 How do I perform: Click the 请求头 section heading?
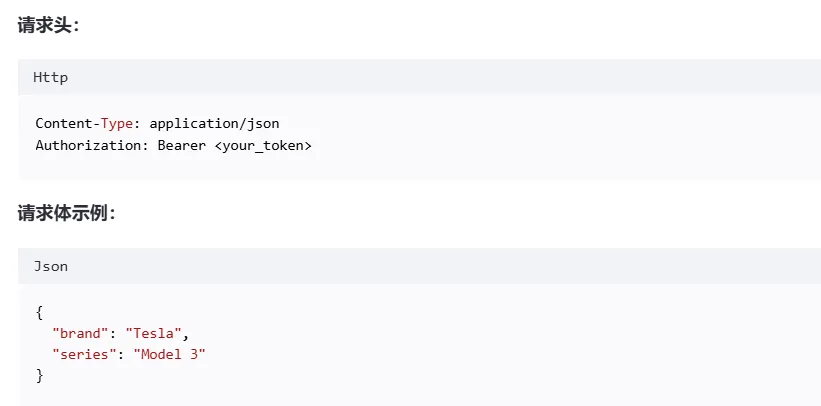tap(47, 25)
